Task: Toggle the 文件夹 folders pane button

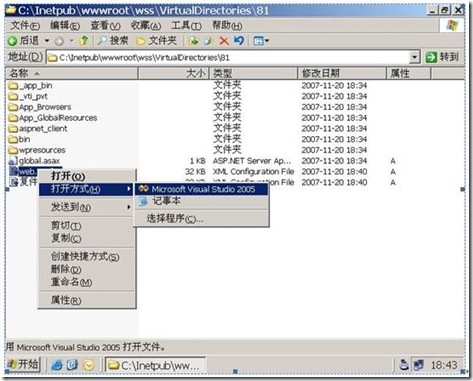Action: (156, 41)
